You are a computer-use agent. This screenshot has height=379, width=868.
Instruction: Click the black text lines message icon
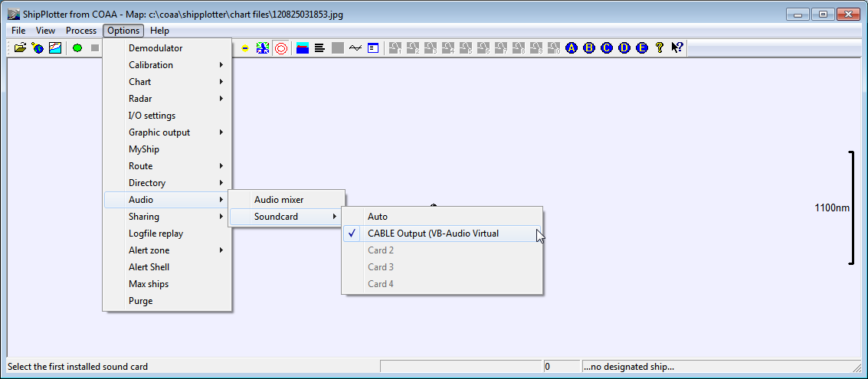[319, 48]
